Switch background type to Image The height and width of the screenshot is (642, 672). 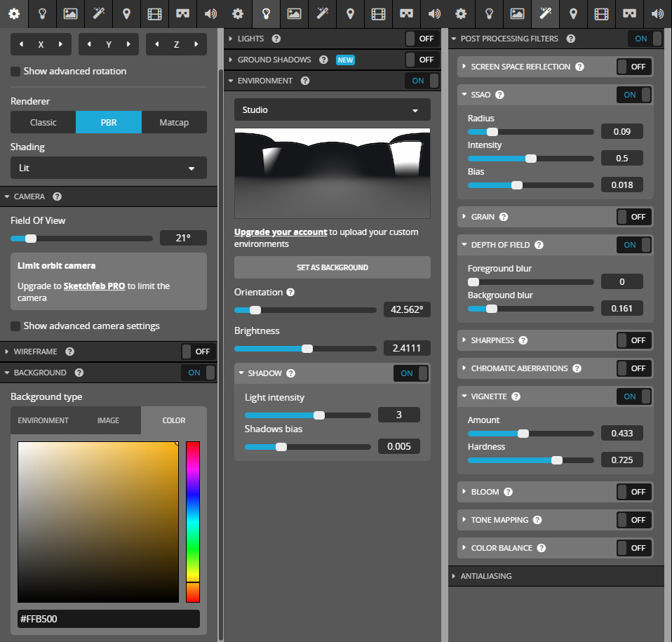pos(108,420)
